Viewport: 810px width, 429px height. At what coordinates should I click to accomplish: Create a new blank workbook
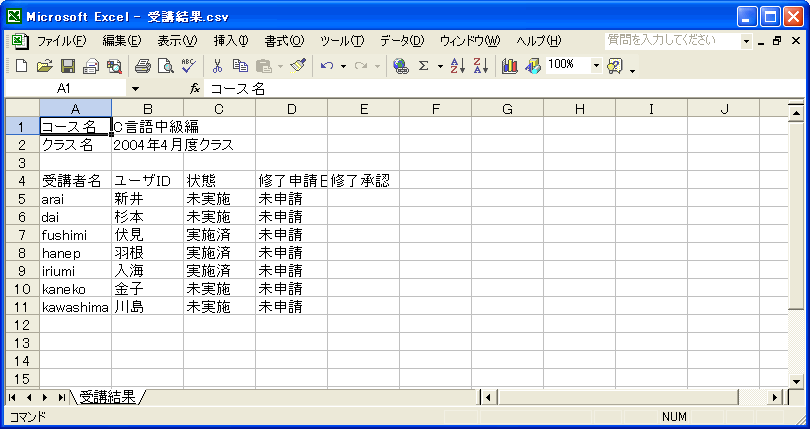[21, 66]
